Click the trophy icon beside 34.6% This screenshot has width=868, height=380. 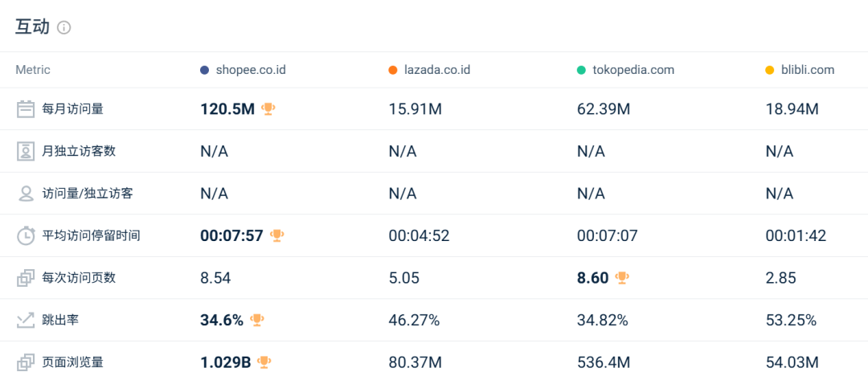[x=257, y=320]
